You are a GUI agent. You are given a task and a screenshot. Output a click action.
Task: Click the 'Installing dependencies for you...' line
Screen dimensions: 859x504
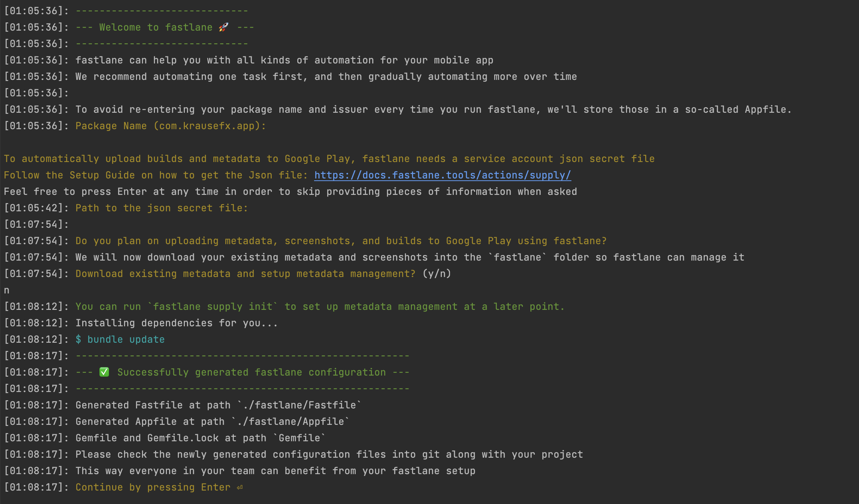[x=177, y=323]
